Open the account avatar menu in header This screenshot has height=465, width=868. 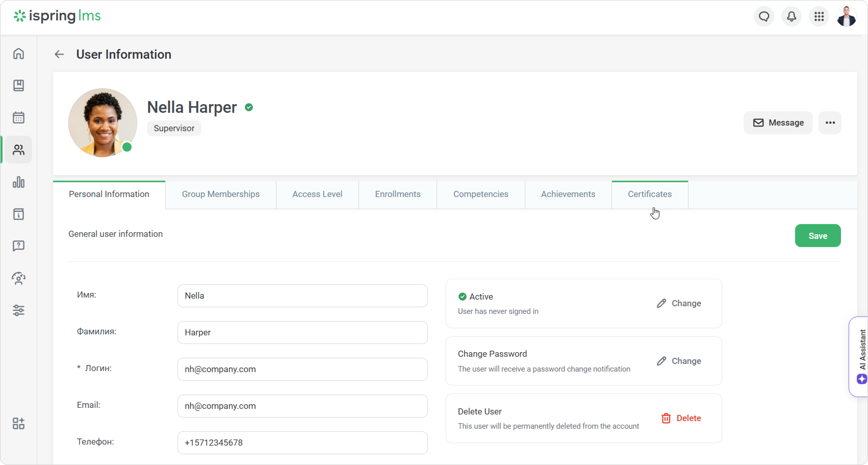tap(846, 16)
